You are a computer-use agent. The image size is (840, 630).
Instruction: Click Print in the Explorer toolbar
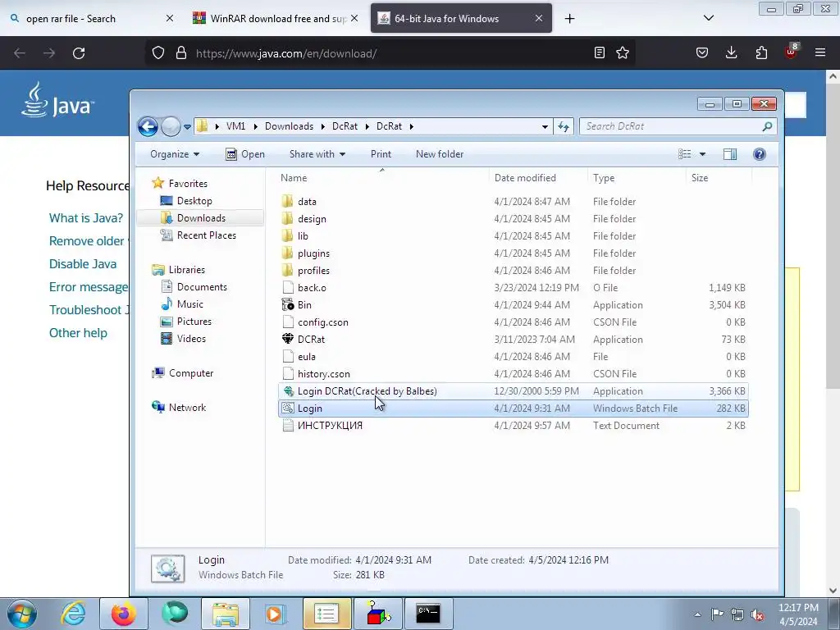pos(381,154)
